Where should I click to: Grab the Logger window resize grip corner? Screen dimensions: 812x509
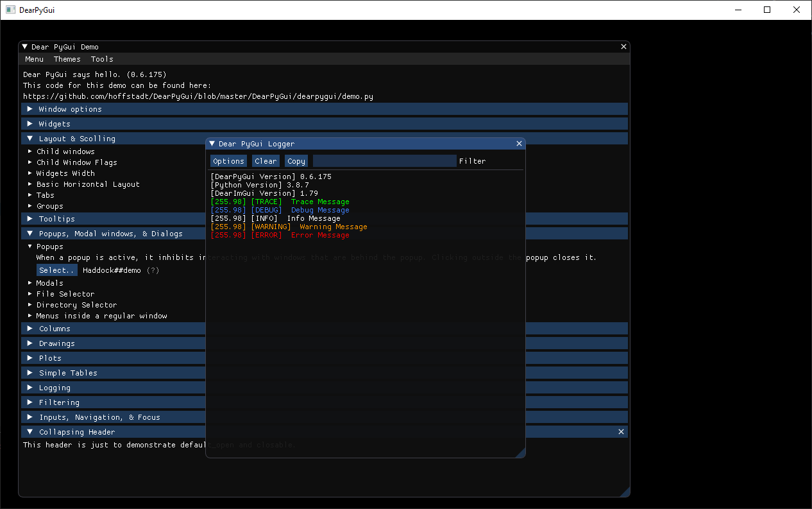pyautogui.click(x=520, y=453)
